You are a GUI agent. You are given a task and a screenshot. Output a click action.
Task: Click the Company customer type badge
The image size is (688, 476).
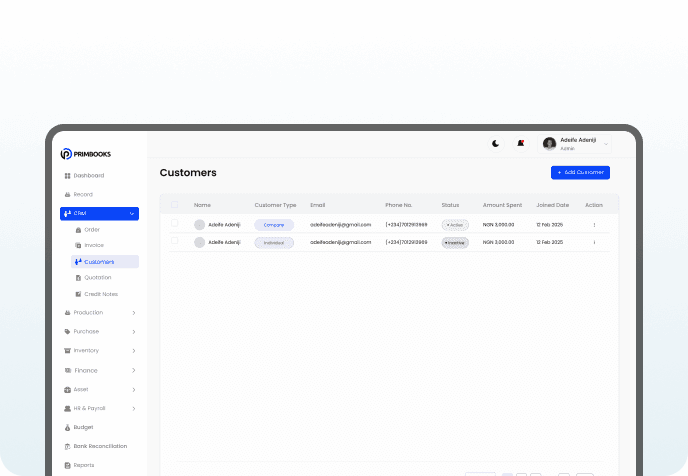pos(274,225)
